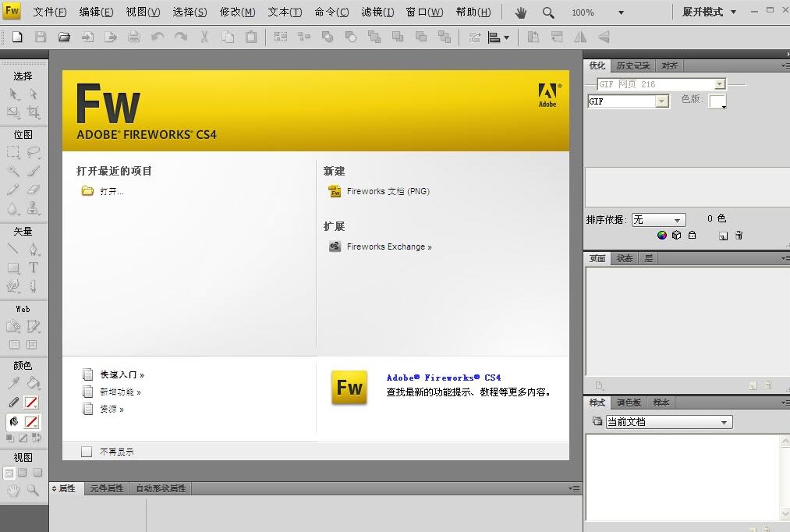790x532 pixels.
Task: Click the stroke color swatch
Action: click(x=31, y=403)
